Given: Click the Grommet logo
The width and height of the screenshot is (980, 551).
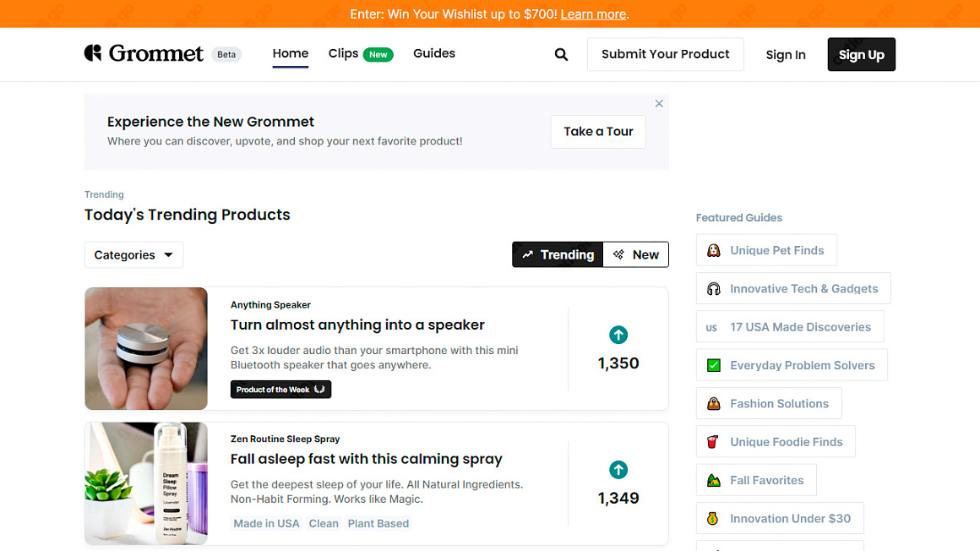Looking at the screenshot, I should [x=144, y=54].
